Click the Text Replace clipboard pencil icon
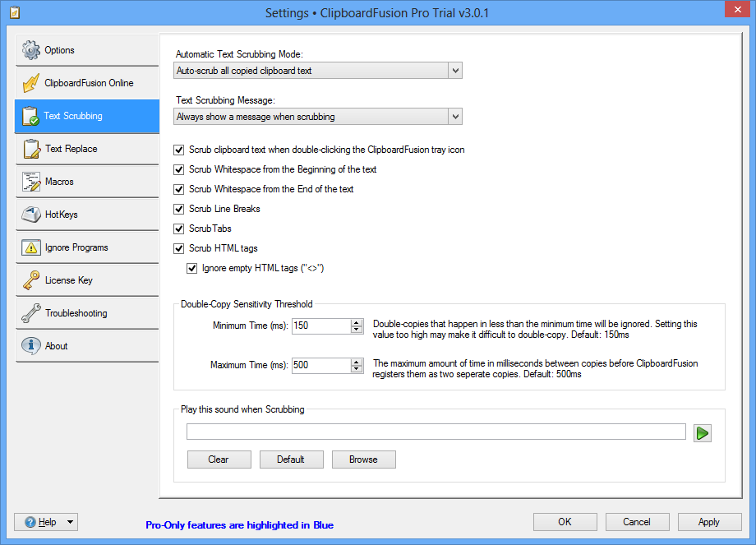 (31, 149)
